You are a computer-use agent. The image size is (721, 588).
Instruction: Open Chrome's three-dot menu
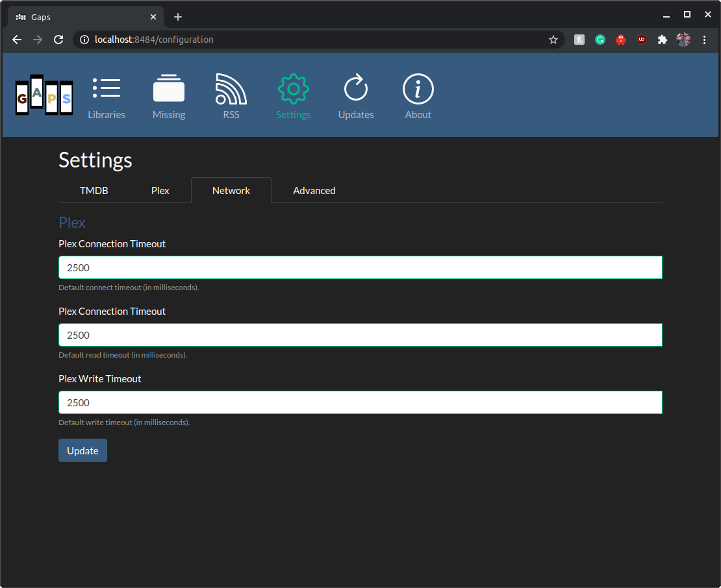click(x=705, y=40)
